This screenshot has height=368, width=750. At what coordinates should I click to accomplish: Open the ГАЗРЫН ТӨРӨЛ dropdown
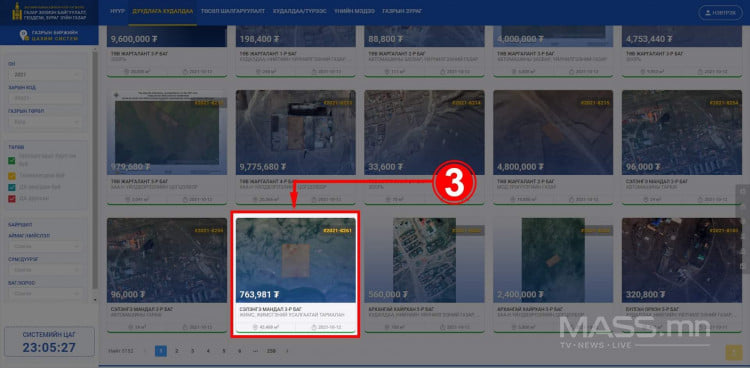click(x=46, y=122)
